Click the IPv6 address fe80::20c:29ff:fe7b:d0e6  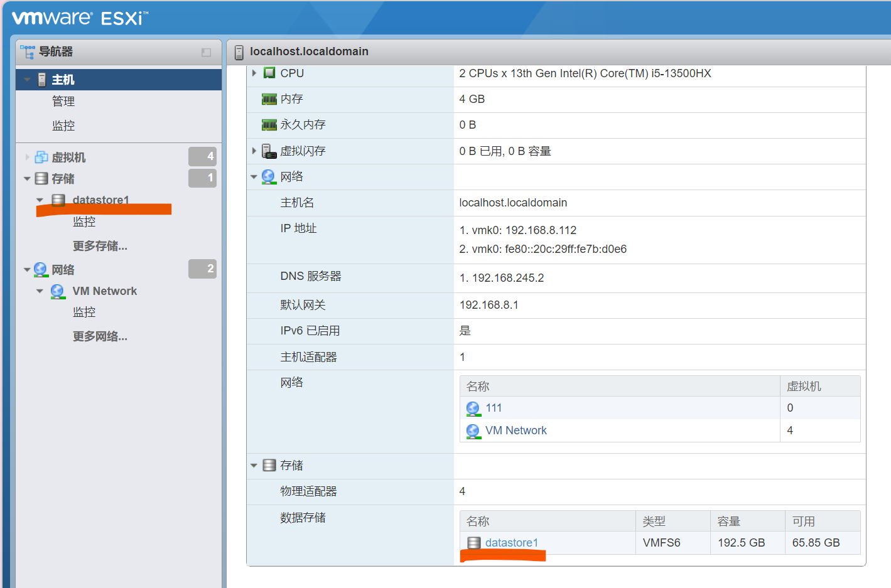pyautogui.click(x=566, y=249)
